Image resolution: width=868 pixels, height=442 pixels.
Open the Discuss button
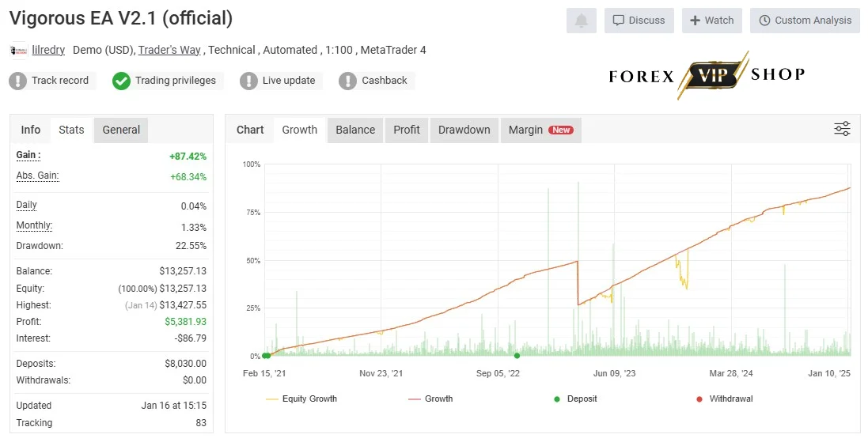coord(639,21)
